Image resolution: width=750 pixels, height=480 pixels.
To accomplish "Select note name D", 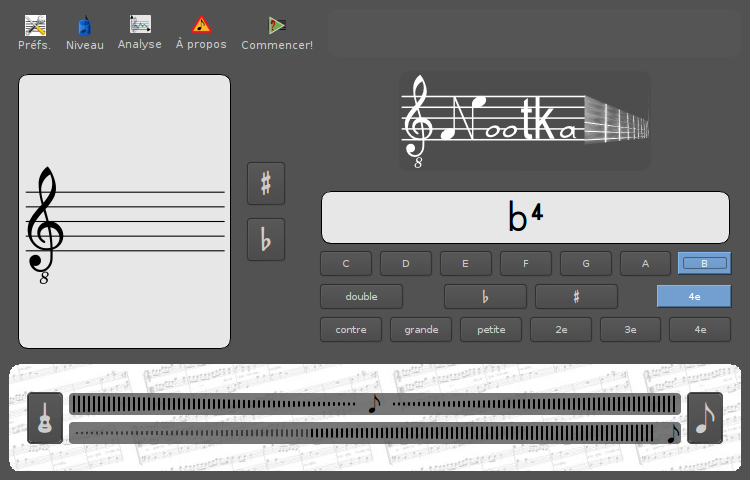I will pos(406,263).
